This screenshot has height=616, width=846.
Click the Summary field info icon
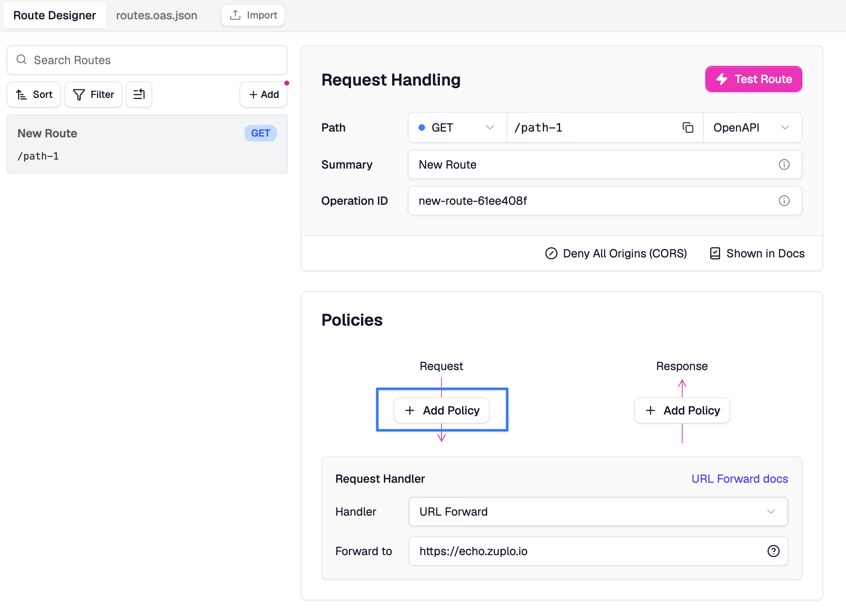point(784,164)
